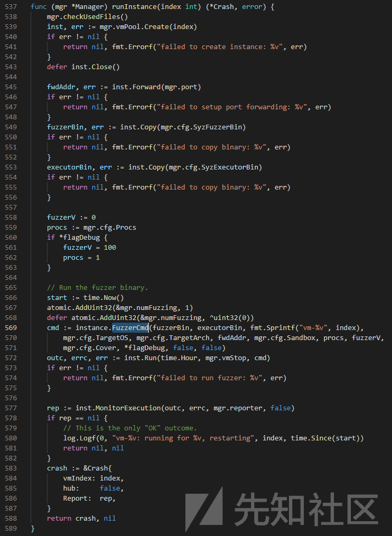
Task: Click the "running for %v, restarting" string
Action: pyautogui.click(x=183, y=438)
